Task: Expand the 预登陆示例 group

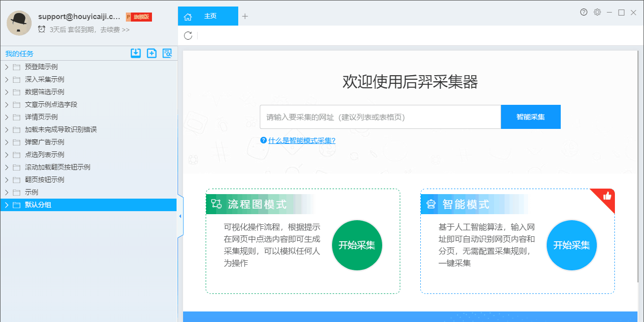Action: tap(7, 67)
